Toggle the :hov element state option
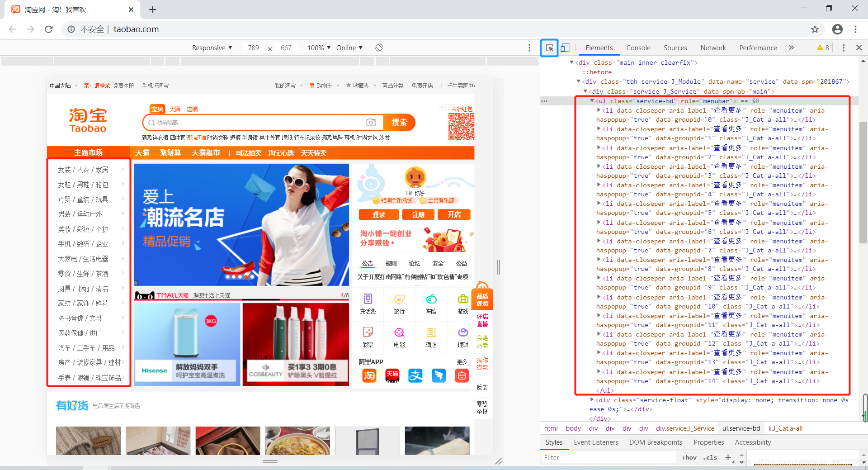 689,457
